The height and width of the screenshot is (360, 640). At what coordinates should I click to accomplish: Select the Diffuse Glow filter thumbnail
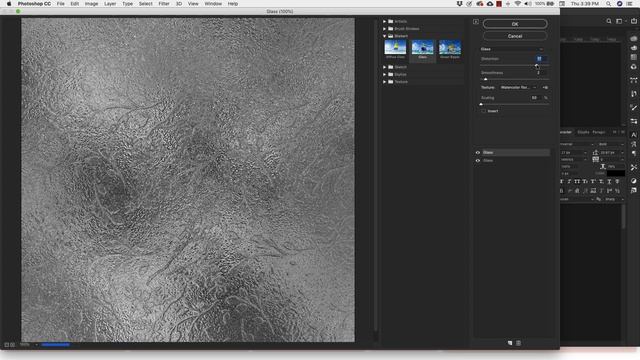[x=395, y=49]
